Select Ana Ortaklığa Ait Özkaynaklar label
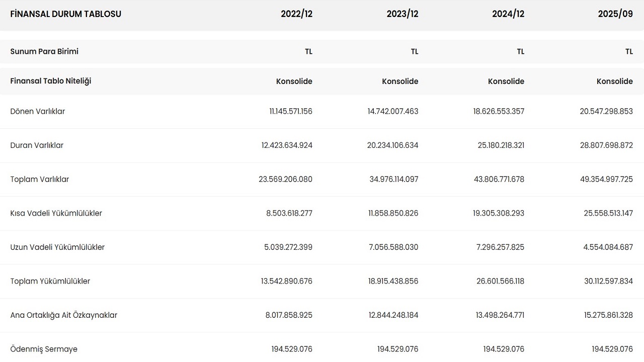The height and width of the screenshot is (362, 644). click(x=63, y=315)
